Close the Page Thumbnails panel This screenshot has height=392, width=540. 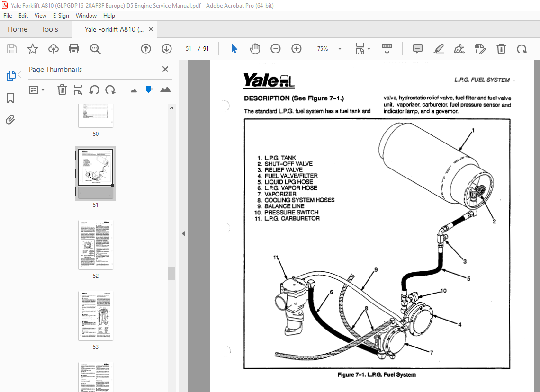tap(165, 69)
